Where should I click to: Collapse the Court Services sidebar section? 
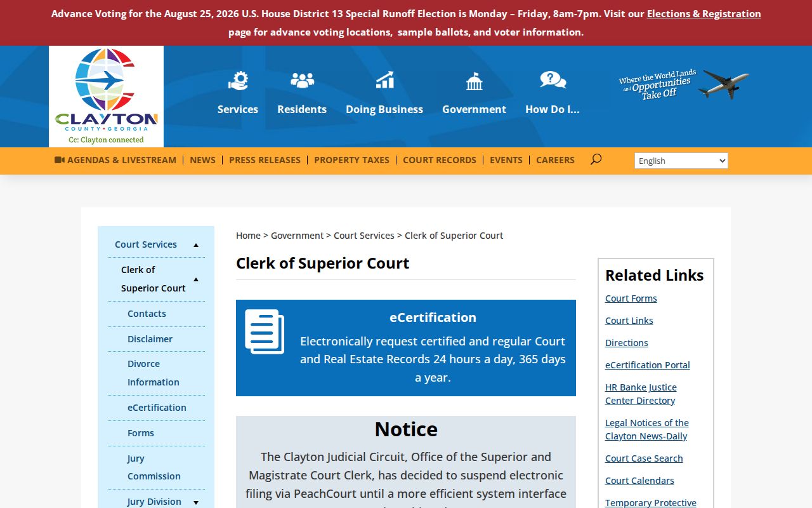[196, 245]
